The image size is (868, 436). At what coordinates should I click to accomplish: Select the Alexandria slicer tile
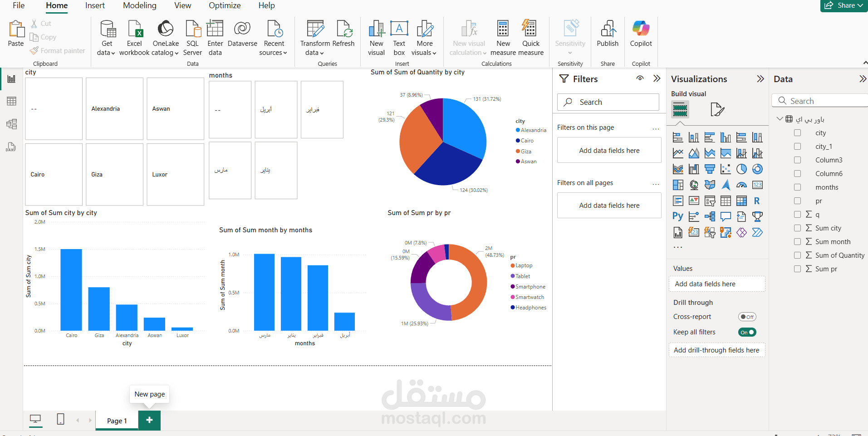(114, 109)
